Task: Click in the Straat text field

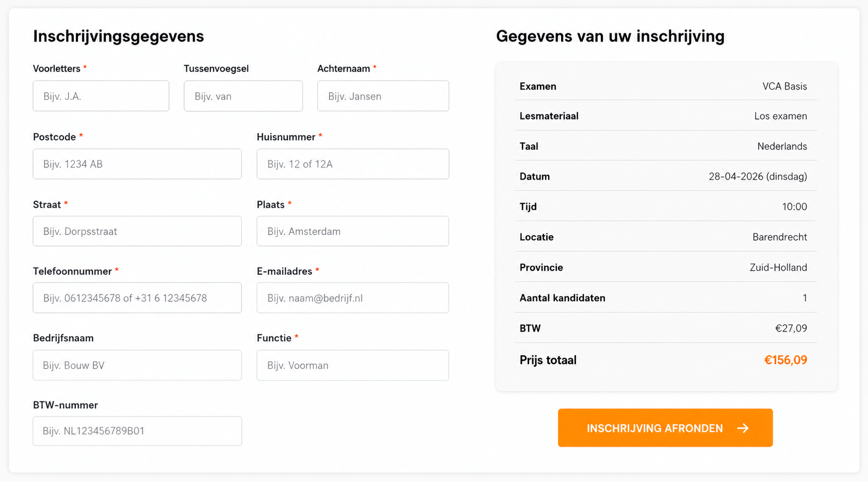Action: tap(137, 231)
